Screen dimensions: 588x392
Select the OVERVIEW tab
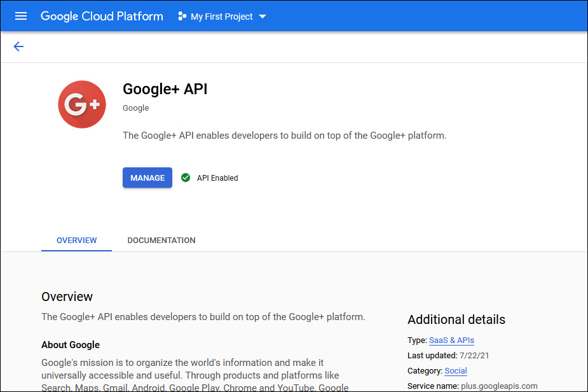point(76,240)
